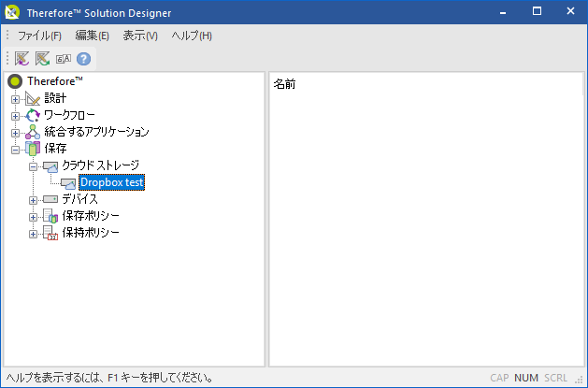
Task: Click the language translation toolbar icon
Action: [63, 59]
